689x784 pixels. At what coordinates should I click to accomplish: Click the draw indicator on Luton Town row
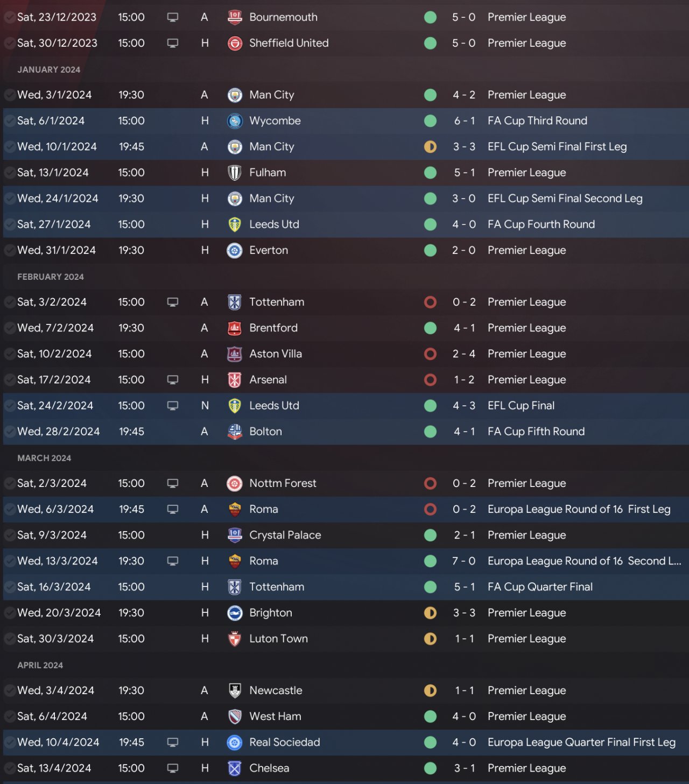coord(430,639)
